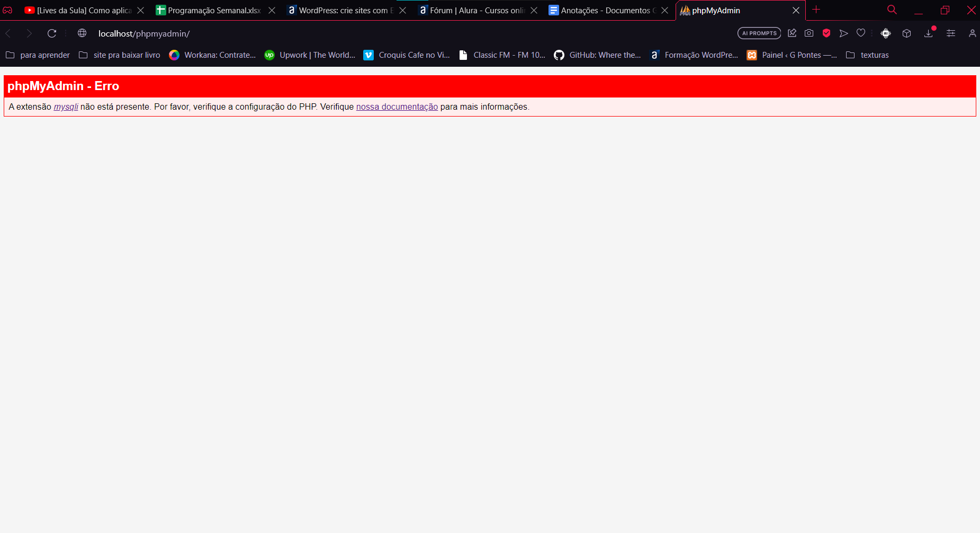Click the localhost/phpmyadmin address bar
Screen dimensions: 980x533
coord(144,33)
